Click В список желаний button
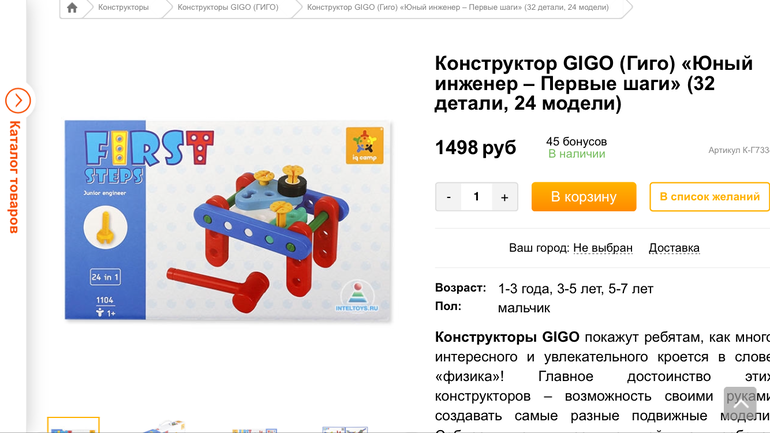Image resolution: width=770 pixels, height=433 pixels. (710, 197)
